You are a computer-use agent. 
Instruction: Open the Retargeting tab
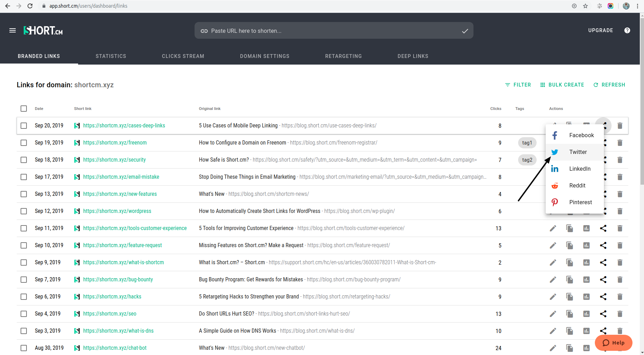click(x=343, y=56)
